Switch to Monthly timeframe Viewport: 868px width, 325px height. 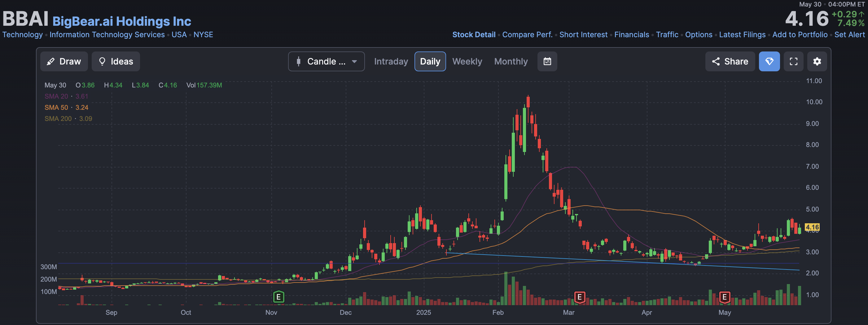click(511, 61)
